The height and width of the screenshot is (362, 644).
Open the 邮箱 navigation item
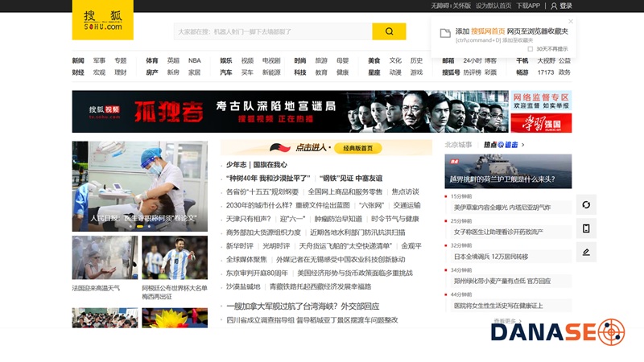(448, 60)
